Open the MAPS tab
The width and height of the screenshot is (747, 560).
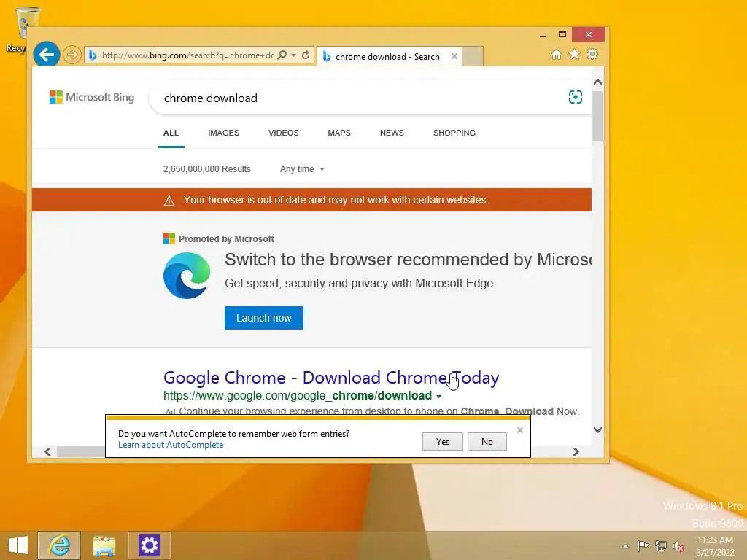[339, 133]
